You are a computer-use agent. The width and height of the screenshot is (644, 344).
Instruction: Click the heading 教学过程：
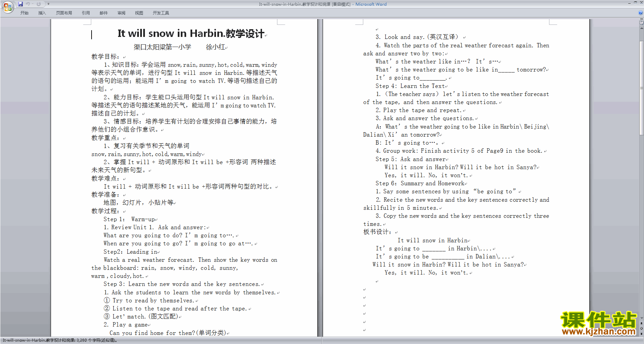point(105,211)
